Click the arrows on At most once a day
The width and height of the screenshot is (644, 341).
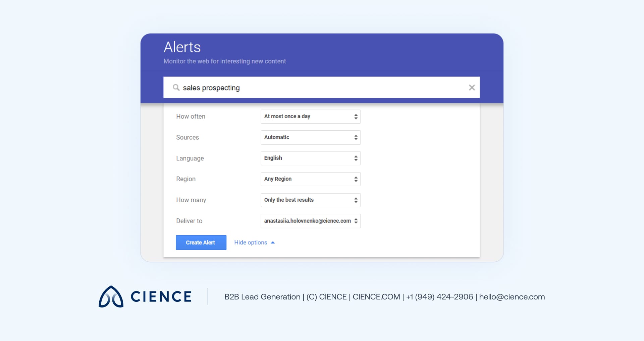356,117
